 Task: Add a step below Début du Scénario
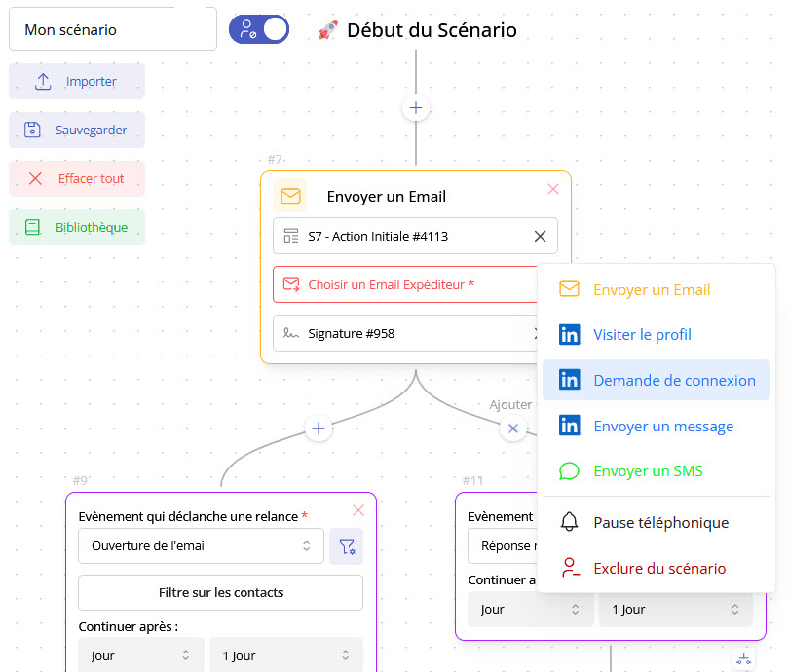tap(416, 108)
